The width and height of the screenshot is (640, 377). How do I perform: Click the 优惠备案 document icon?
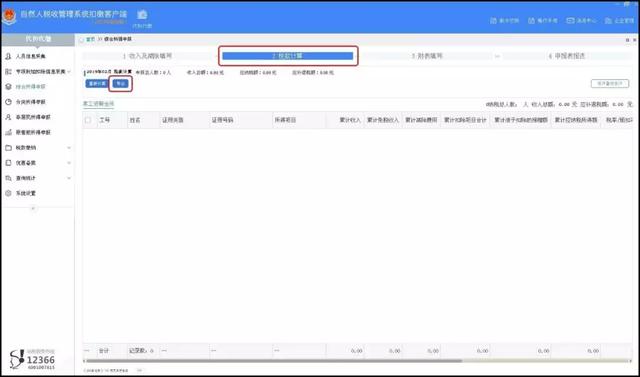coord(8,163)
